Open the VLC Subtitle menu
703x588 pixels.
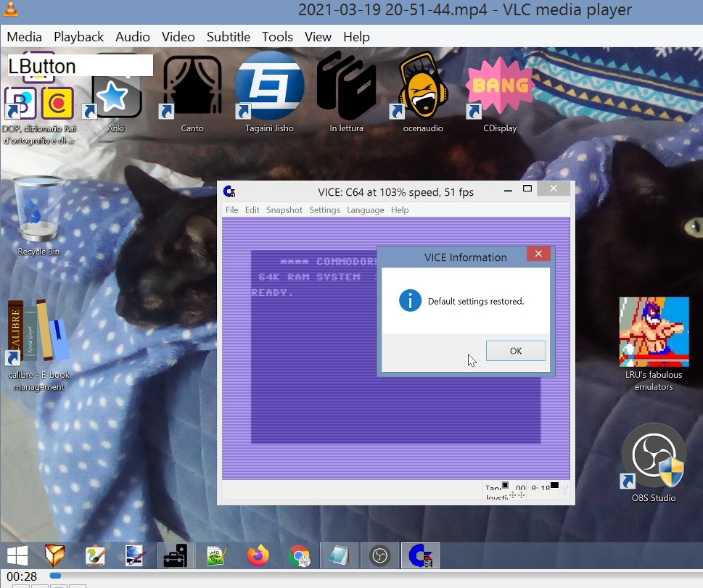(x=229, y=37)
